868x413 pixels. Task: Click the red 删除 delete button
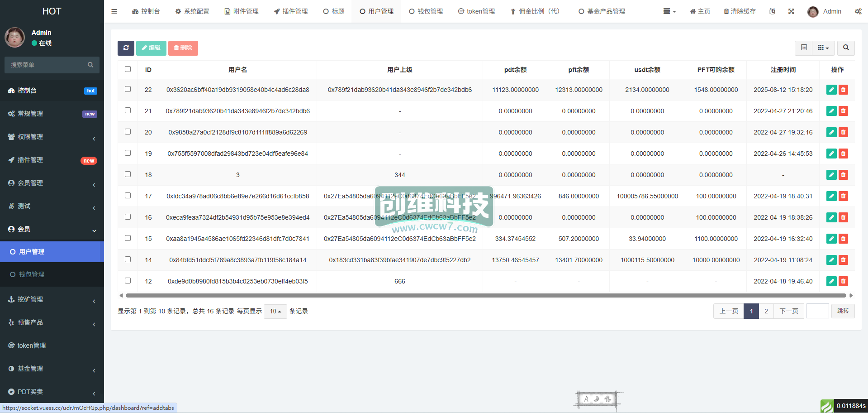tap(183, 48)
